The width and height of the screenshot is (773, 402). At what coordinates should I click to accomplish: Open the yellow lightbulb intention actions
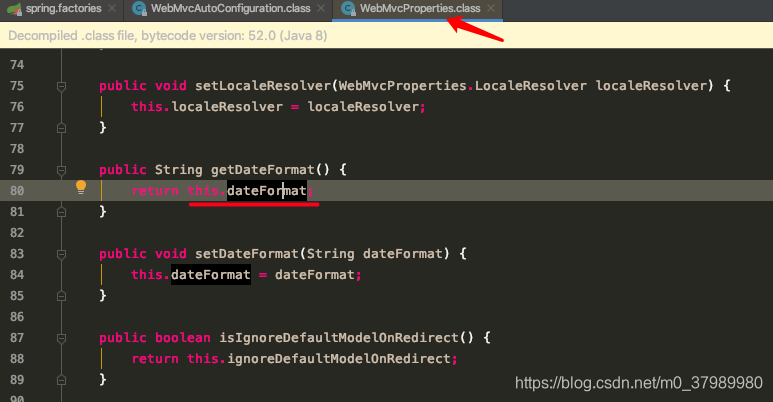[81, 187]
